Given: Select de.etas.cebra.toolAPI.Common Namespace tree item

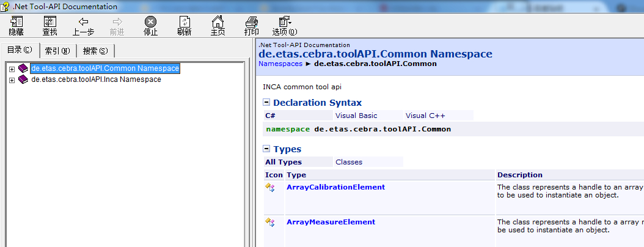Looking at the screenshot, I should tap(105, 68).
